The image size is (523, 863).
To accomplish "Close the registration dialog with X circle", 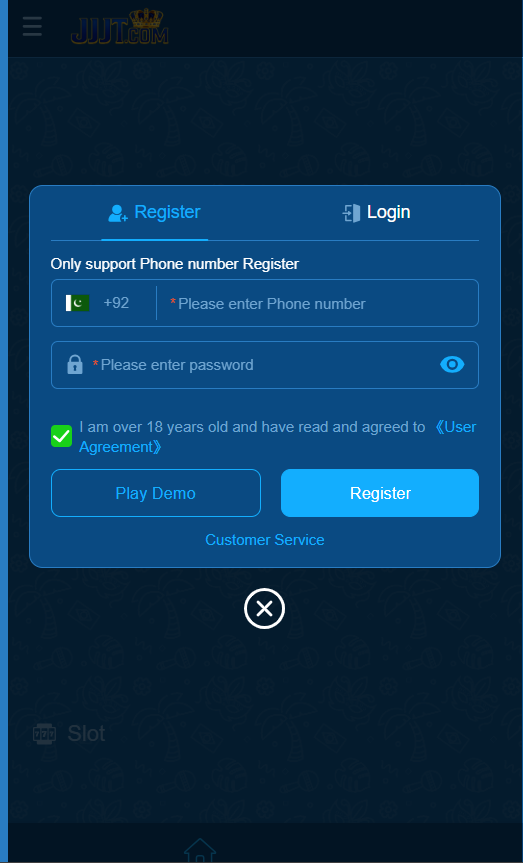I will [264, 609].
